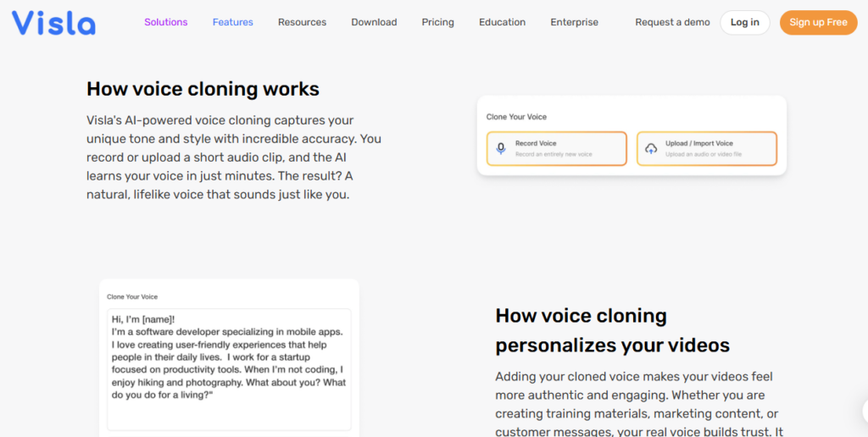This screenshot has width=868, height=437.
Task: Open the Solutions menu
Action: [x=166, y=22]
